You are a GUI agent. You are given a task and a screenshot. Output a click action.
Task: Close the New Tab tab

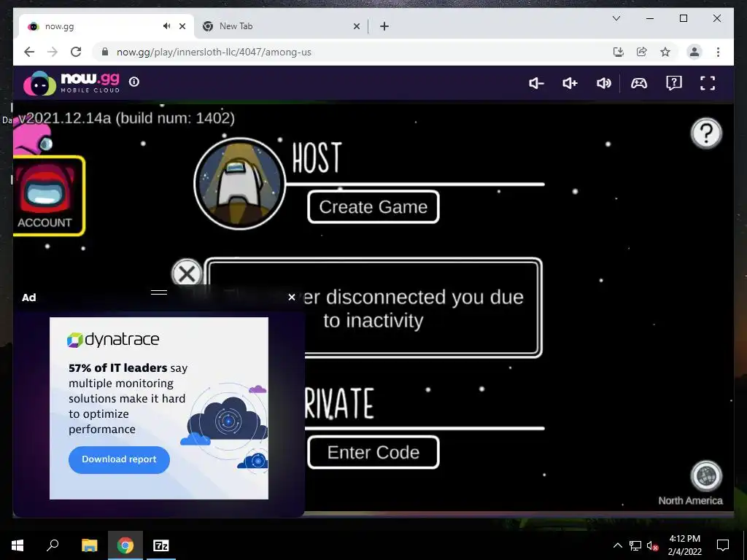coord(356,26)
